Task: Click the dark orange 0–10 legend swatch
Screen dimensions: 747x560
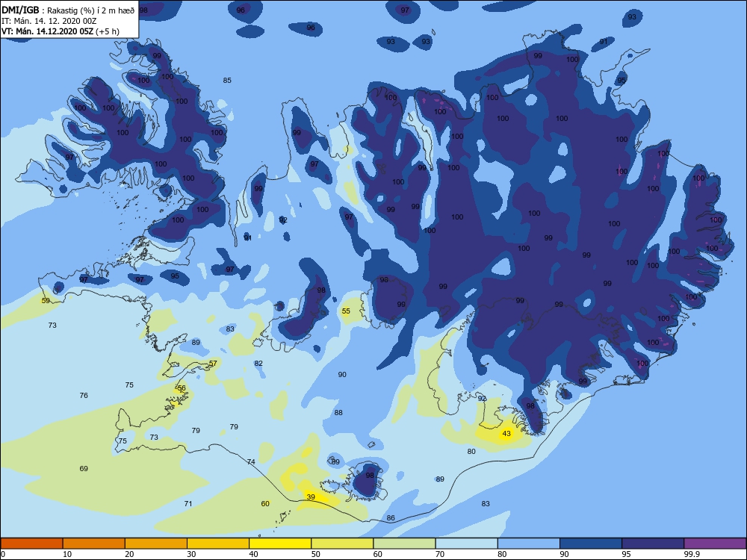Action: coord(31,544)
